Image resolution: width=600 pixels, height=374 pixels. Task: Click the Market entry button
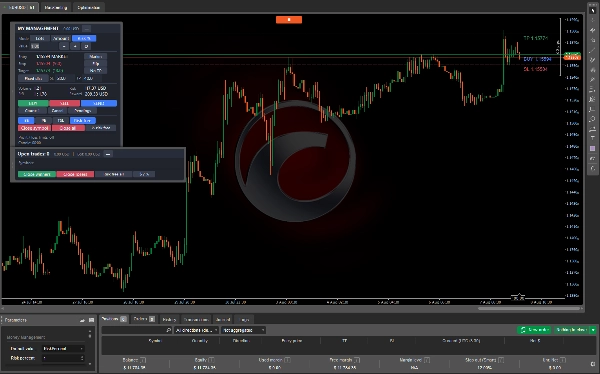tap(95, 56)
